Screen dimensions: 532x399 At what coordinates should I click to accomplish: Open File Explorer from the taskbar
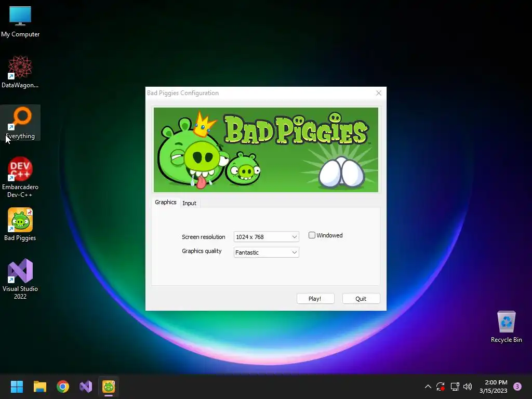[x=39, y=387]
